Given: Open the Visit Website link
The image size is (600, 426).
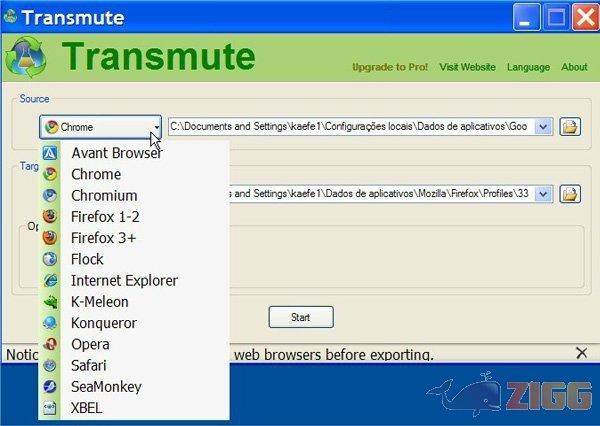Looking at the screenshot, I should click(x=467, y=67).
